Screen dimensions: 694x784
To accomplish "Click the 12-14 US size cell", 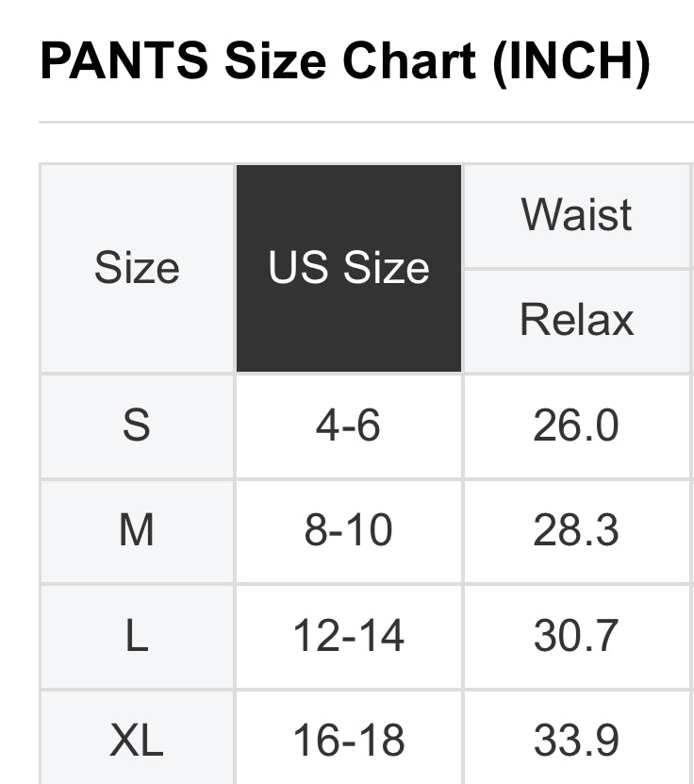I will pyautogui.click(x=349, y=637).
